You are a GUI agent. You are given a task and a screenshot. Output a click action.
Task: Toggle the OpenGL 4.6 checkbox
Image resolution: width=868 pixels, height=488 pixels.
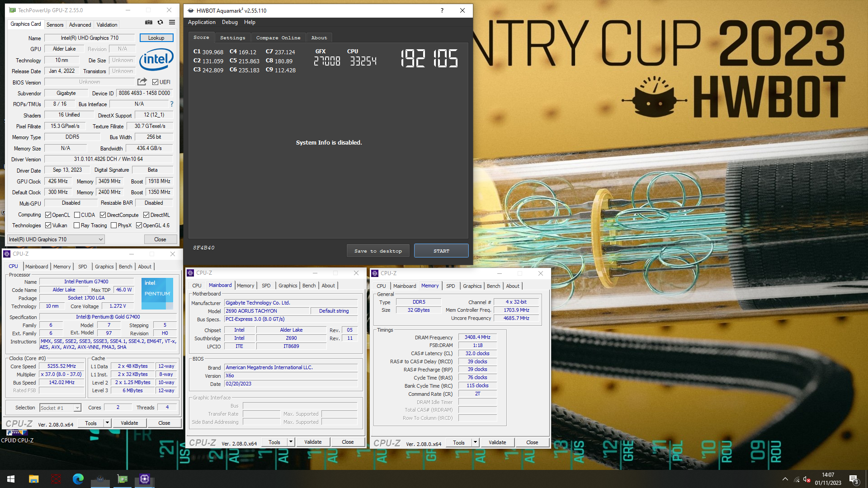tap(139, 225)
